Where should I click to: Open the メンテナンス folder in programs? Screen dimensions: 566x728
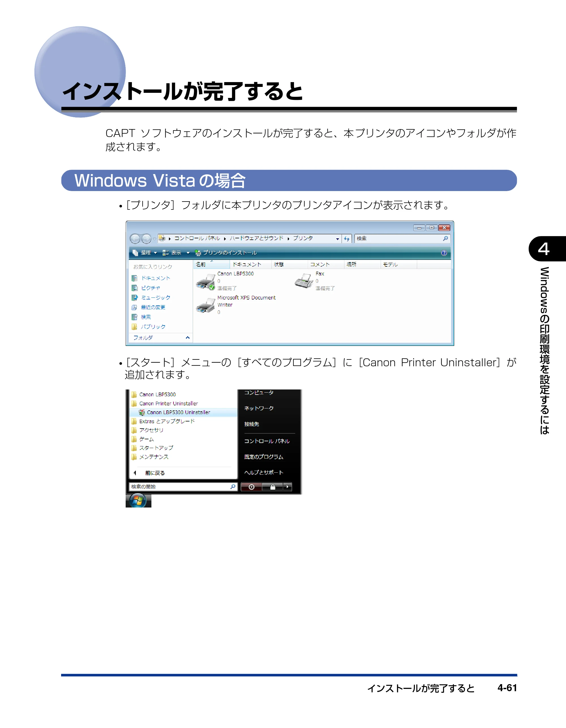150,457
